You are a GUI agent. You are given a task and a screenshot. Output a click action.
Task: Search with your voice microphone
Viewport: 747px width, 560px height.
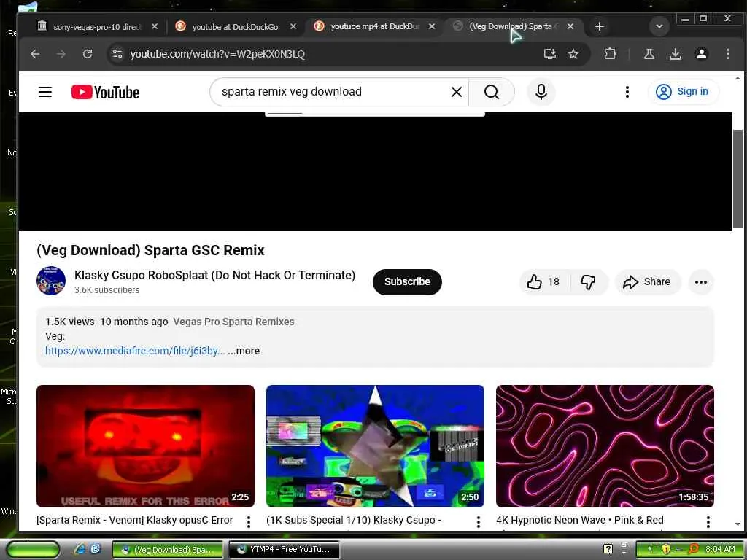click(x=541, y=91)
